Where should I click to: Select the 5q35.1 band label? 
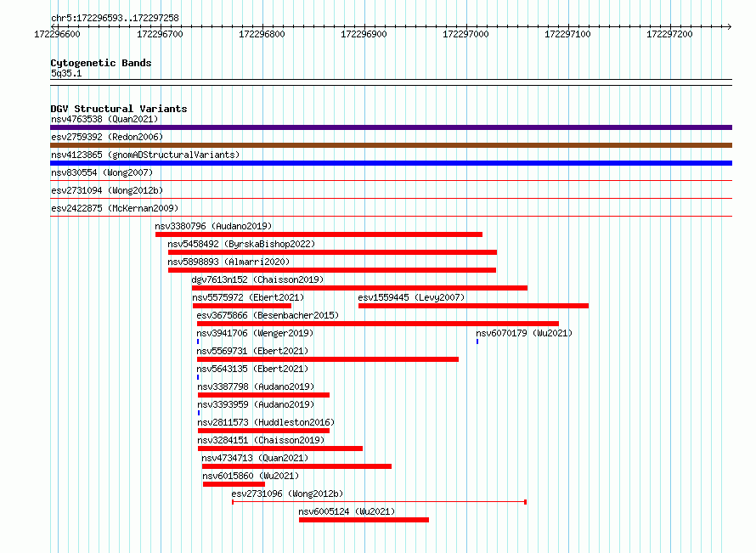point(66,73)
